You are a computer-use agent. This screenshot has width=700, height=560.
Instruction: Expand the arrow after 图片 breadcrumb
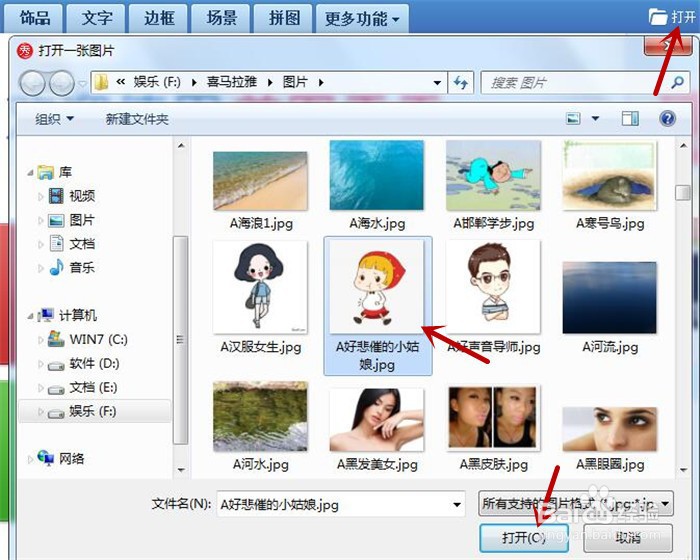tap(321, 83)
